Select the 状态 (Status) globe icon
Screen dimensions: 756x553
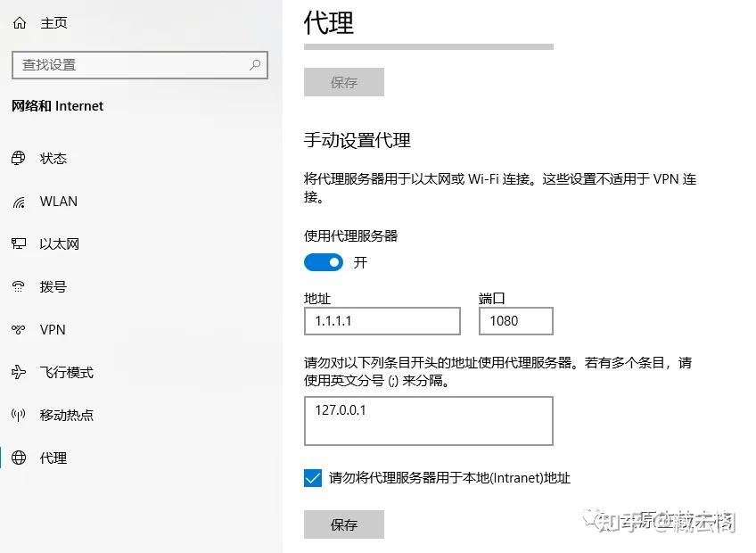[x=19, y=158]
